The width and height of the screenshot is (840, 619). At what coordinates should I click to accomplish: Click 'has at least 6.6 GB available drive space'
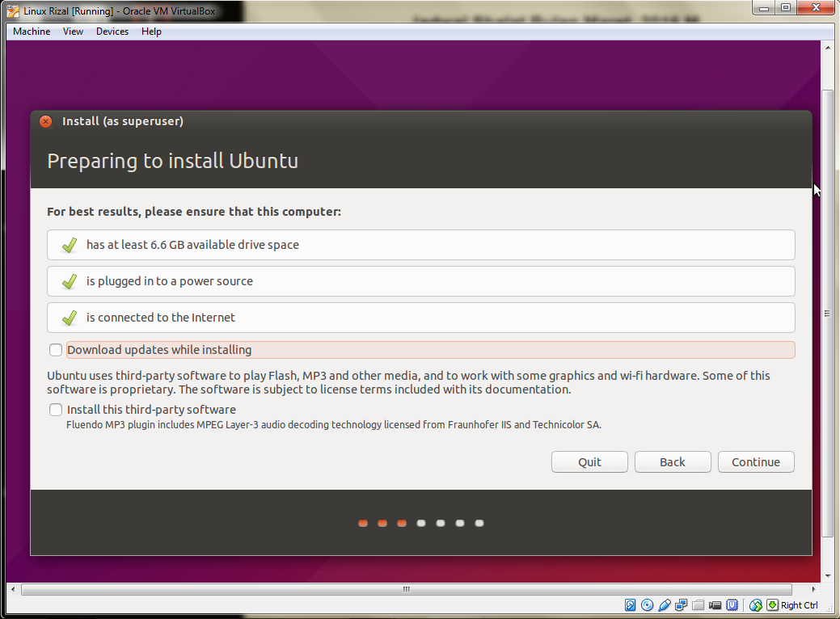point(421,245)
